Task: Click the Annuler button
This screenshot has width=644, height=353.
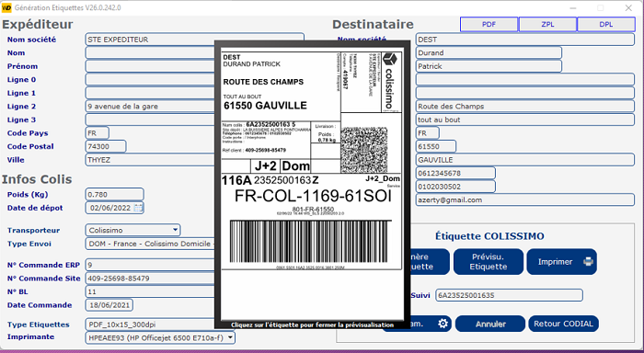Action: click(490, 324)
